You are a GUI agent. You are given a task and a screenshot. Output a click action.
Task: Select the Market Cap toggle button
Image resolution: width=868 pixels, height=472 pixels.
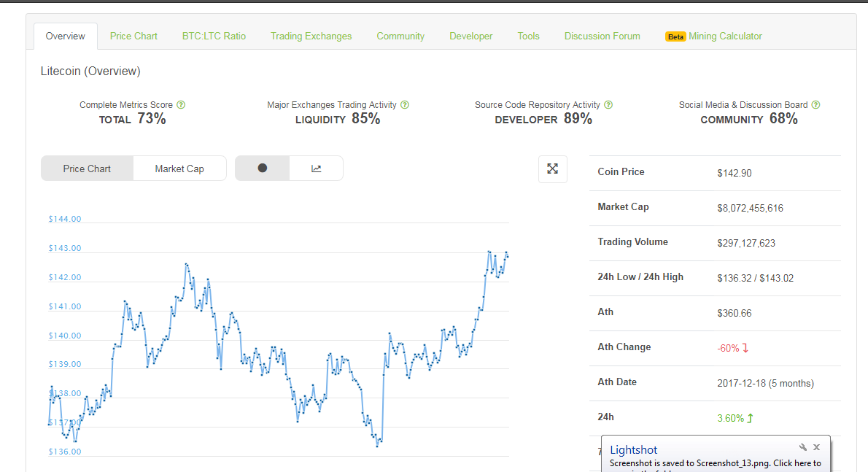tap(179, 169)
